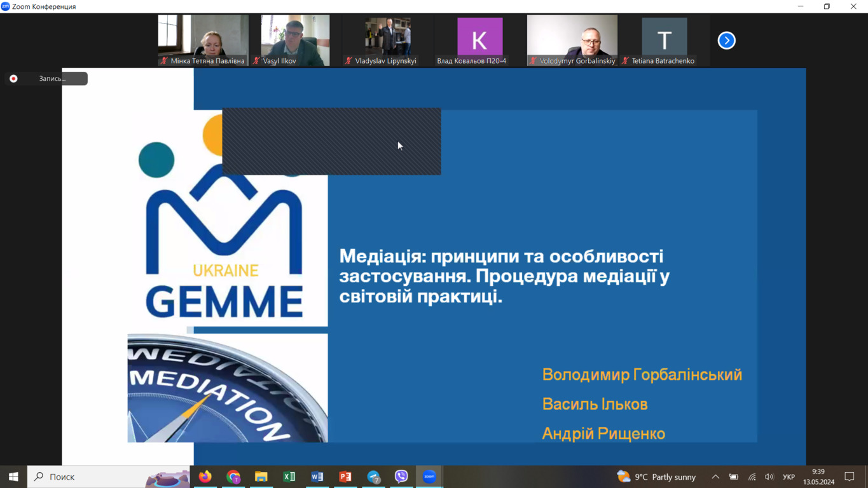Click the muted mic icon on Tetiana Batrachenko
Screen dimensions: 868x488
click(x=625, y=61)
